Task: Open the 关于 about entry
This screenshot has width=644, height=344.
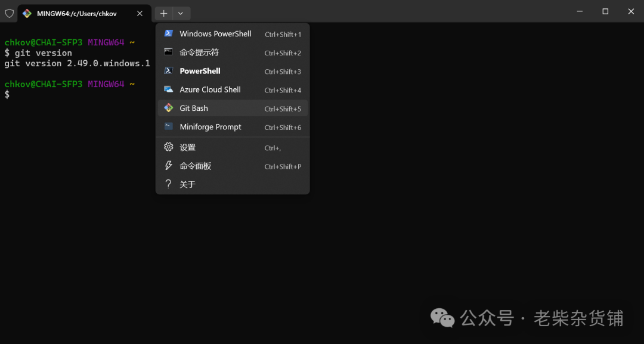Action: click(233, 184)
